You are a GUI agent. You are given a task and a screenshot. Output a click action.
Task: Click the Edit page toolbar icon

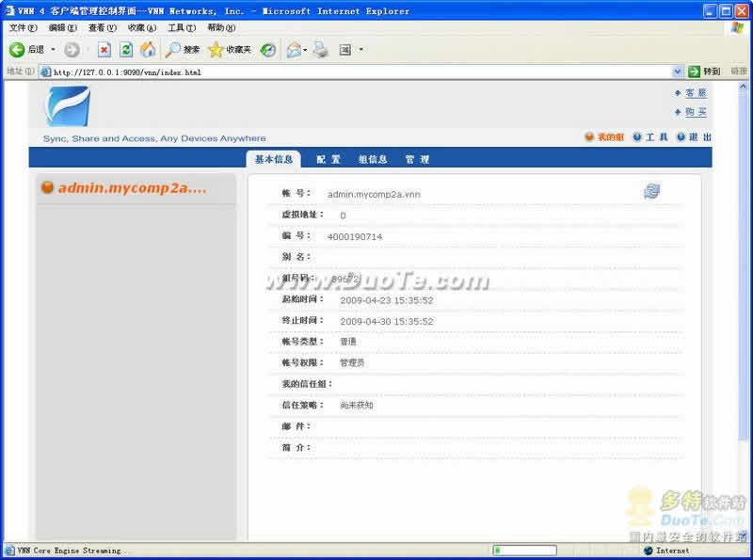click(345, 50)
